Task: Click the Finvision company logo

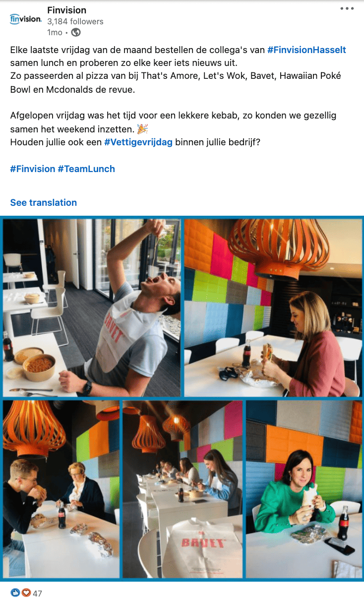Action: (x=25, y=19)
